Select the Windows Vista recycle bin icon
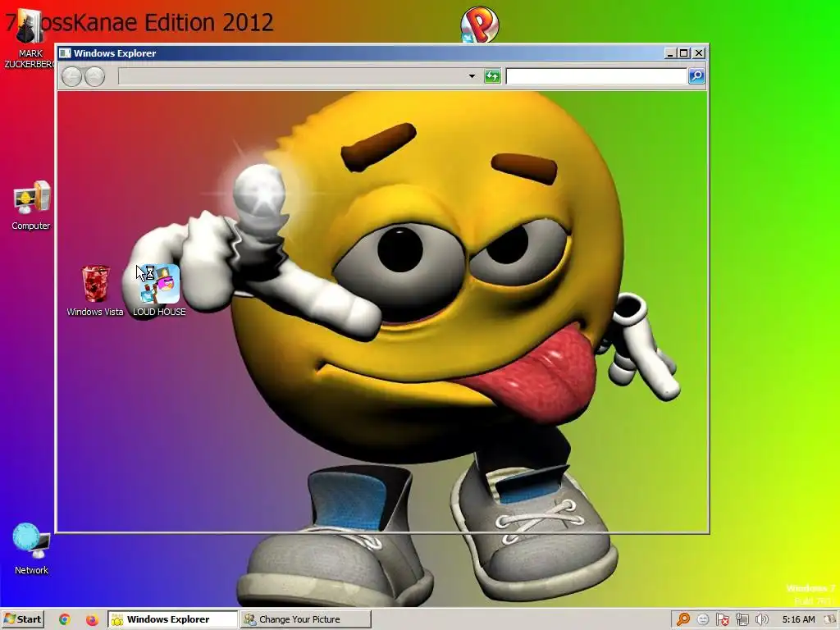Screen dimensions: 840x630 95,290
